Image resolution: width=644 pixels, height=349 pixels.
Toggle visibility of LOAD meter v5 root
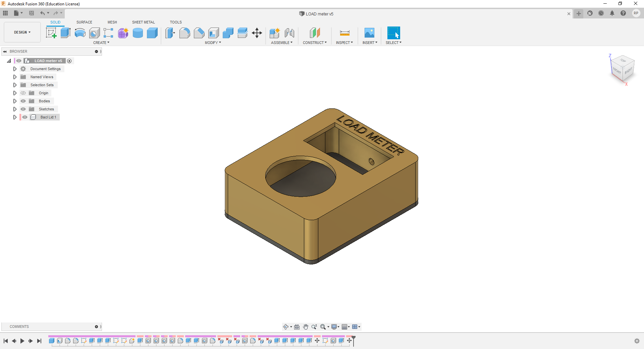tap(19, 61)
